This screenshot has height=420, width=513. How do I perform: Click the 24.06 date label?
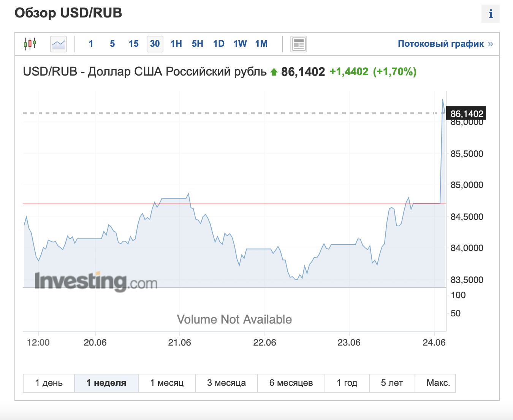pos(434,343)
